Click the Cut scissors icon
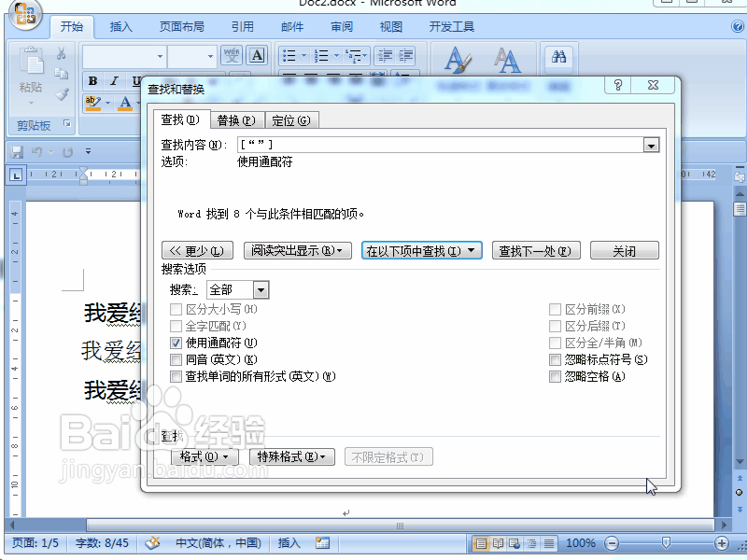The image size is (747, 560). [61, 53]
